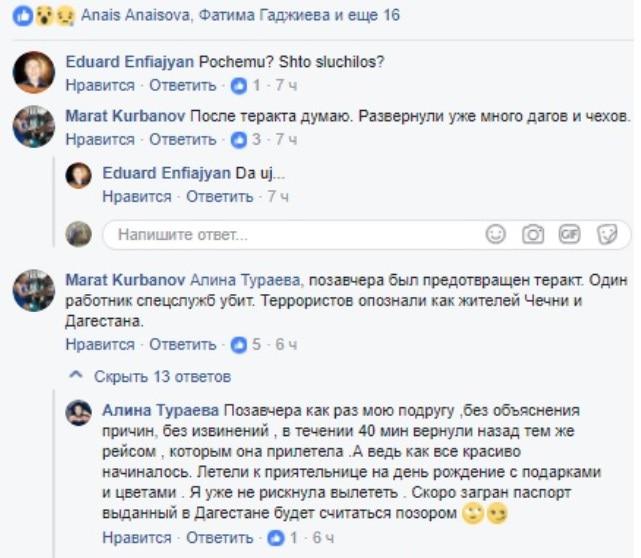Click Нравится under Marat's 'После теракта' comment

(99, 139)
